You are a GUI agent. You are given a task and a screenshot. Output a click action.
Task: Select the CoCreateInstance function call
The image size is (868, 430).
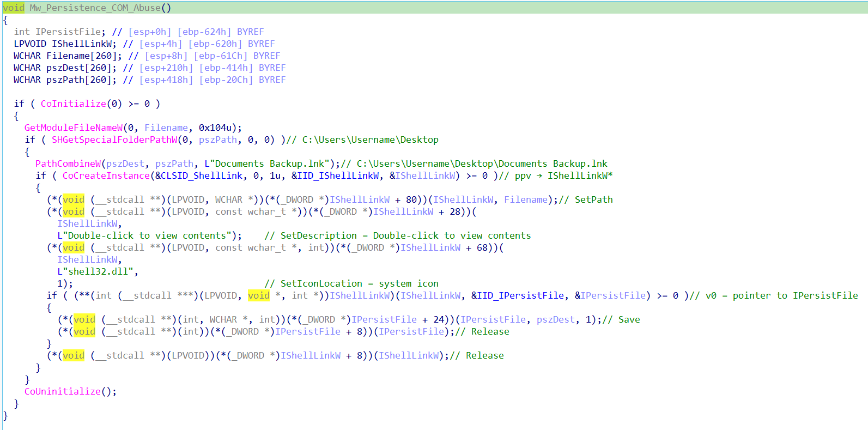point(106,175)
